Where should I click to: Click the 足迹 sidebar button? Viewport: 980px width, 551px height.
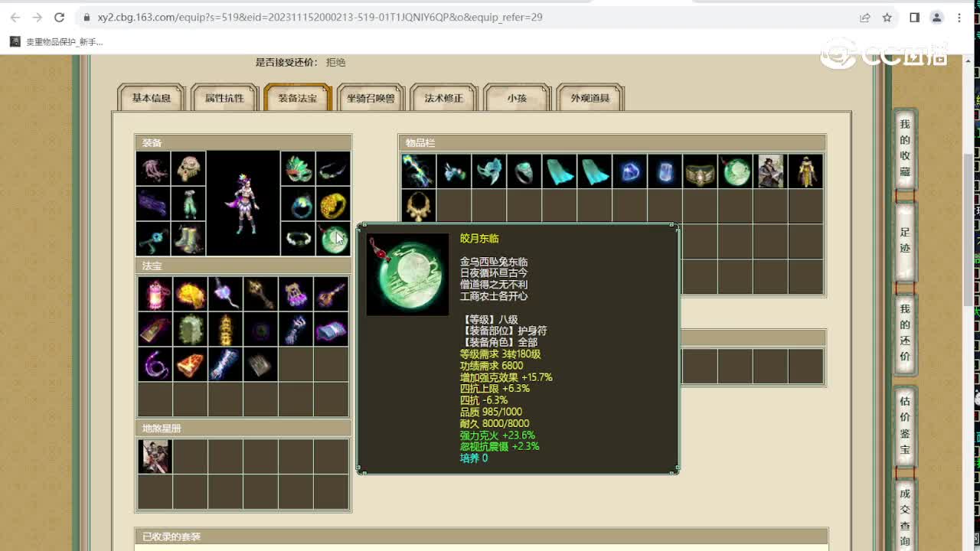tap(905, 240)
